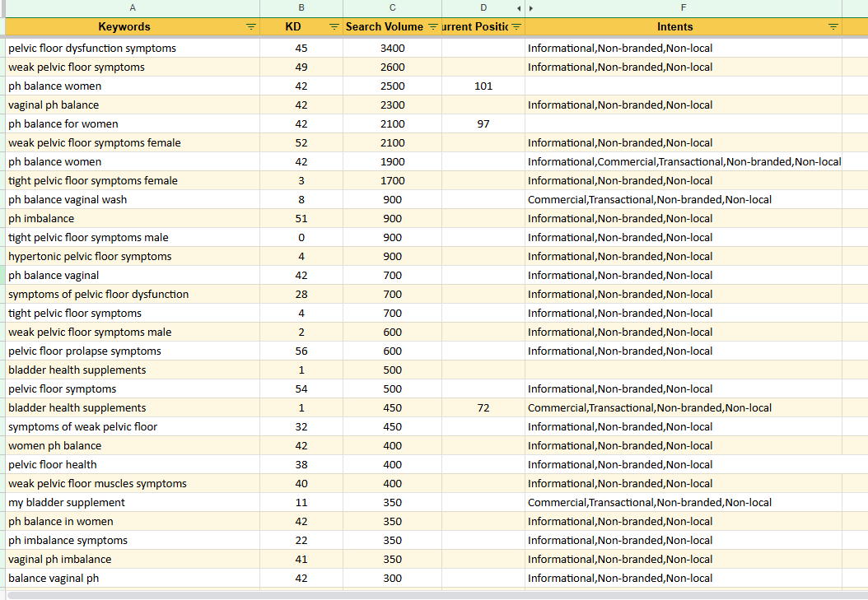
Task: Select Current Position value 97
Action: click(x=483, y=124)
